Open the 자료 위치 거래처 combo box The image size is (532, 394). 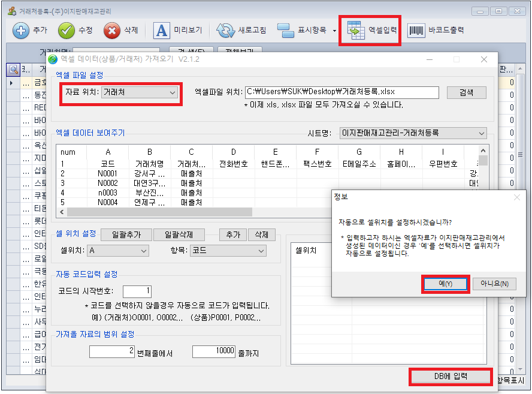[x=140, y=92]
